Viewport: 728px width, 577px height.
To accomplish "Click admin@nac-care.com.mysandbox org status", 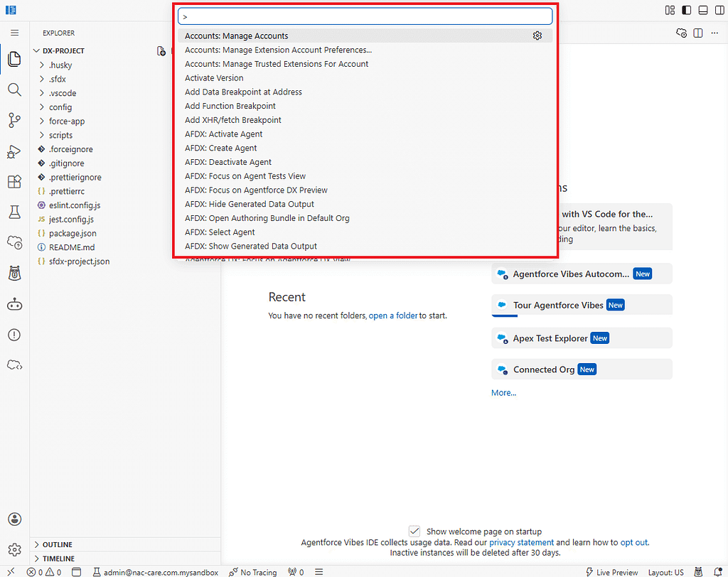I will pos(156,572).
